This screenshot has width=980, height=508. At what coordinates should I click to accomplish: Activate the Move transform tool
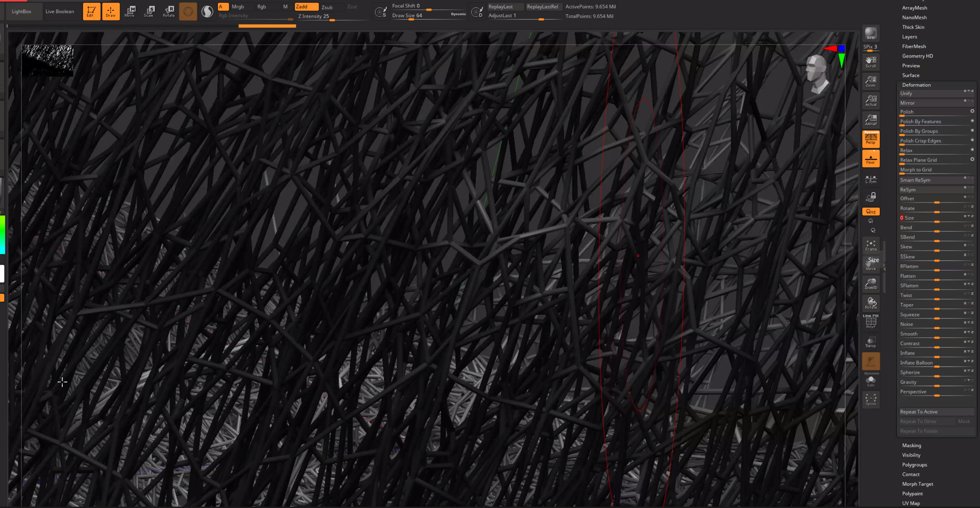[x=130, y=11]
